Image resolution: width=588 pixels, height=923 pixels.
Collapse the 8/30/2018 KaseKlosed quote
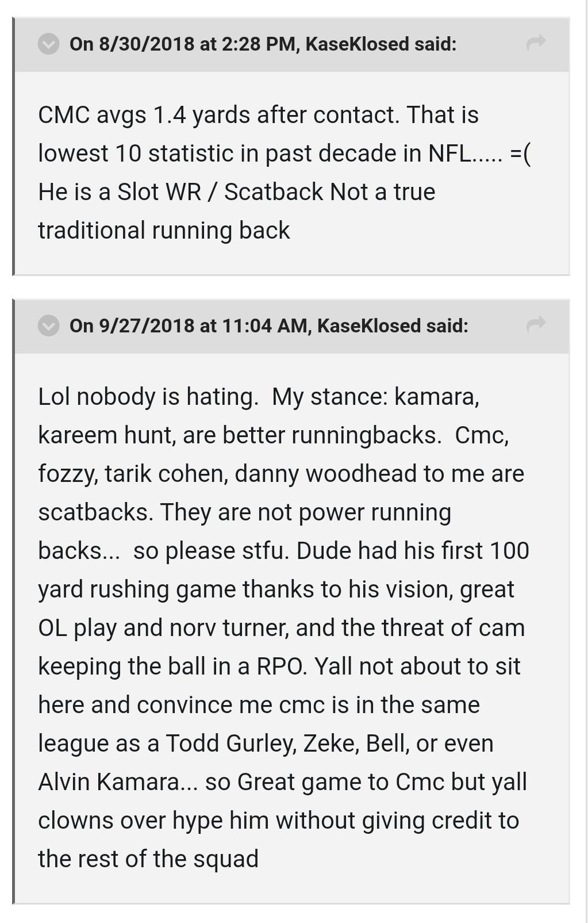point(49,44)
